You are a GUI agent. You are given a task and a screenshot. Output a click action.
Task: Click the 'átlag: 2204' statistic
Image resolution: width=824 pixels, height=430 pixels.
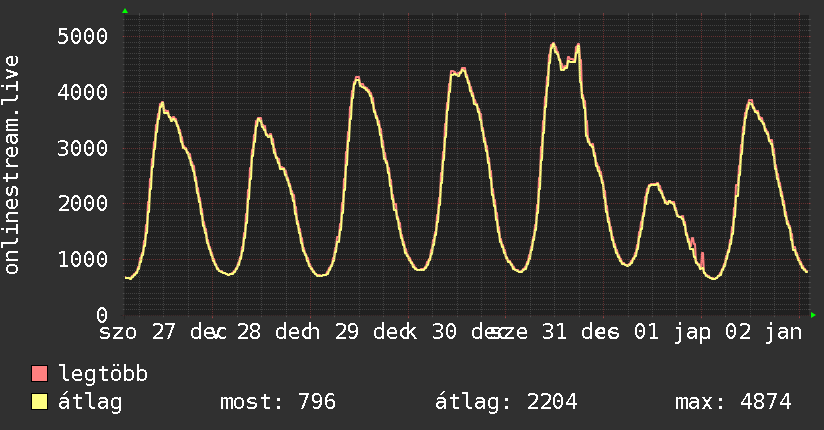(506, 402)
